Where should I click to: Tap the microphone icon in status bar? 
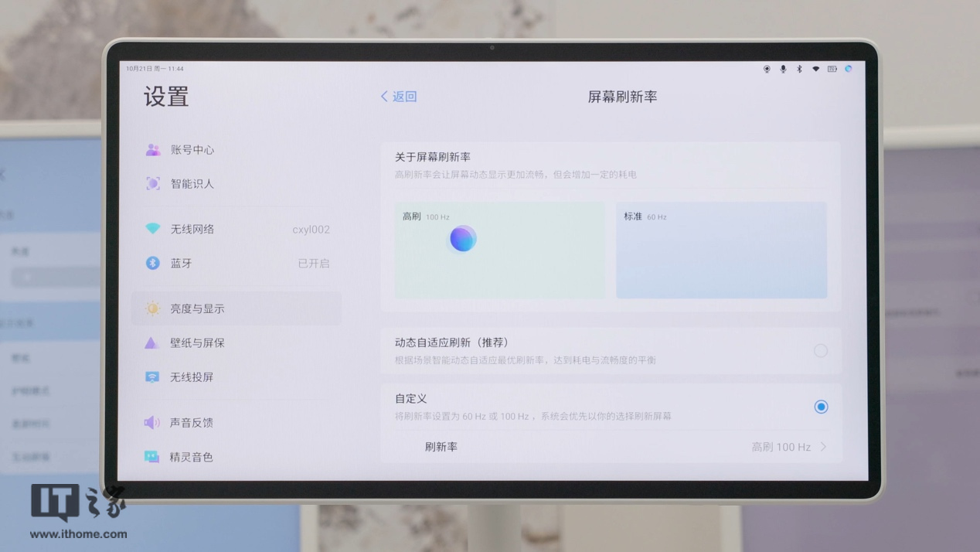coord(783,69)
